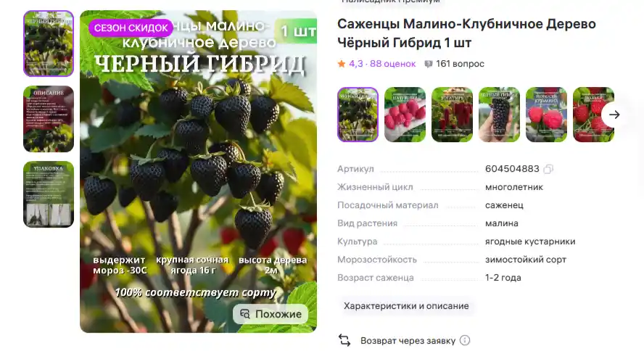Image resolution: width=644 pixels, height=364 pixels.
Task: Choose the long red berries variant thumbnail
Action: [453, 115]
